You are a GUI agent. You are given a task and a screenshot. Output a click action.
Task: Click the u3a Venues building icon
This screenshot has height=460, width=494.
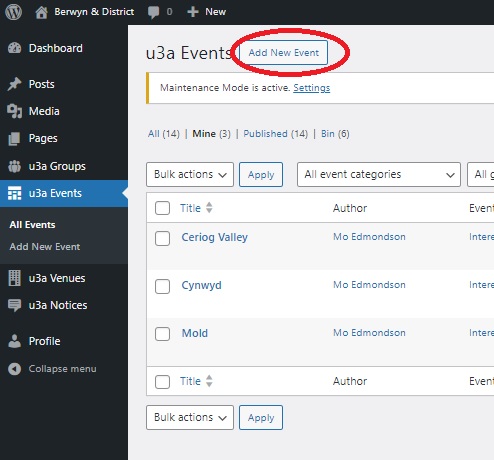click(14, 278)
